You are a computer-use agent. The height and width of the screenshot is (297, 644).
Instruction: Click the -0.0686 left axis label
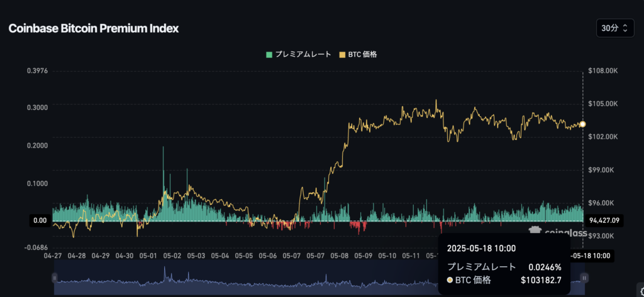(x=36, y=247)
